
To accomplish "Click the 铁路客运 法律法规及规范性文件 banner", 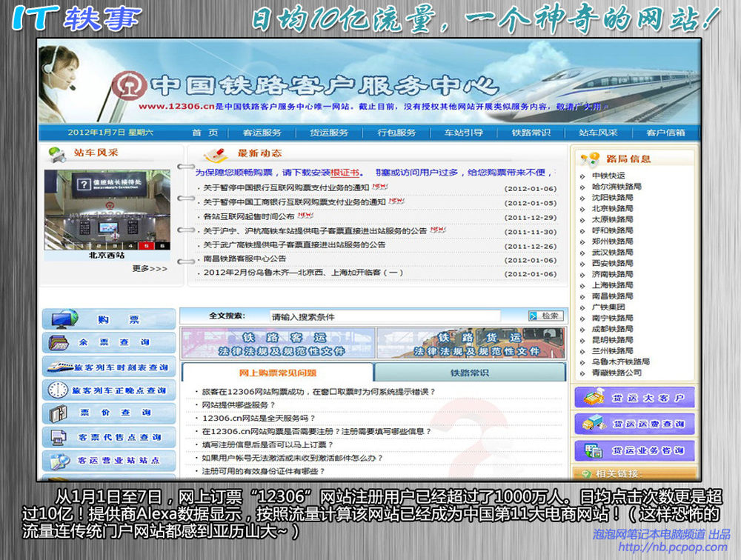I will point(279,343).
